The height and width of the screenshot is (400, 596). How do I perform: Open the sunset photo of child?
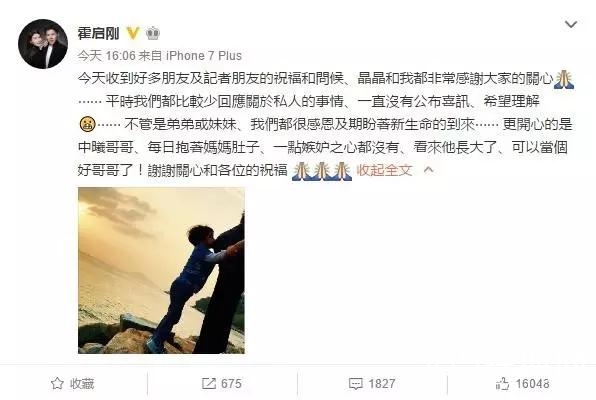click(x=161, y=270)
